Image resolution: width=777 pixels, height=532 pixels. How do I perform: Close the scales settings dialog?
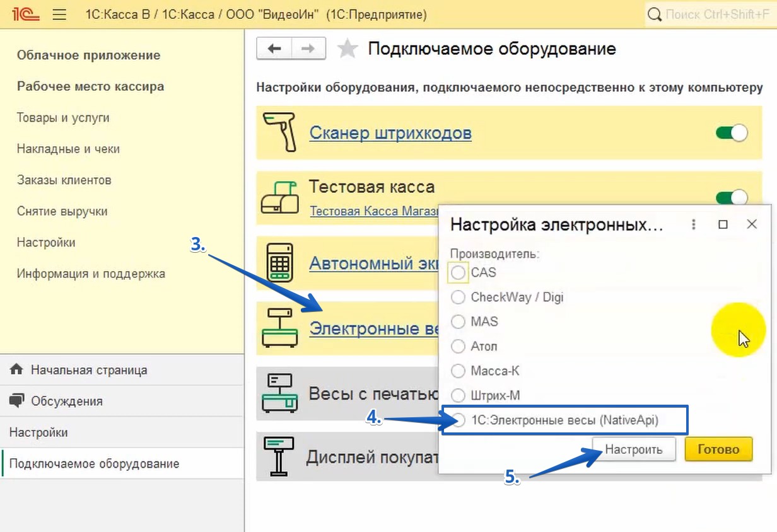click(751, 224)
